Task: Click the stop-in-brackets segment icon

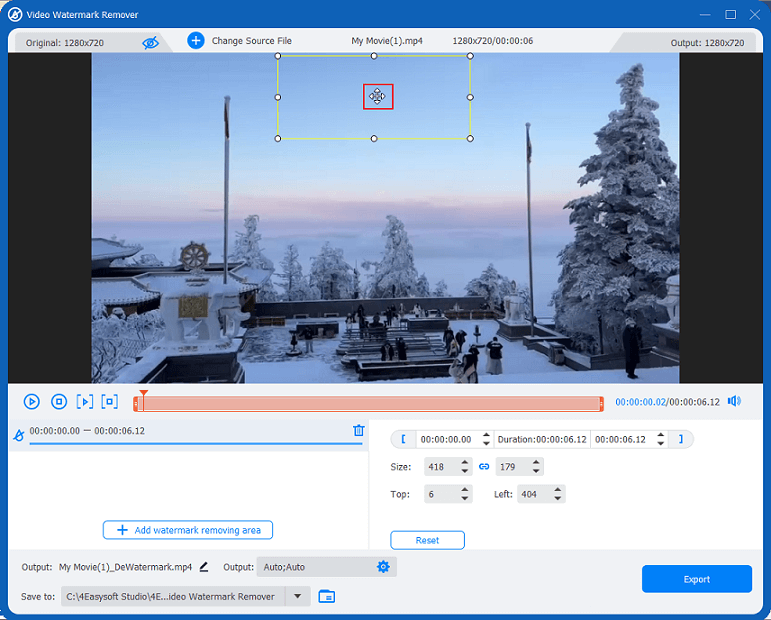Action: (110, 402)
